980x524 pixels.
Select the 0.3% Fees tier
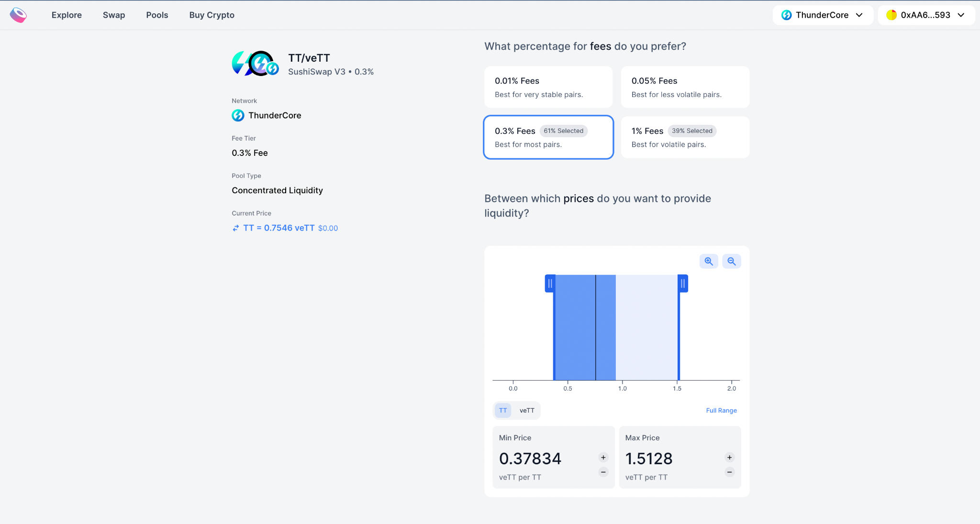point(548,137)
